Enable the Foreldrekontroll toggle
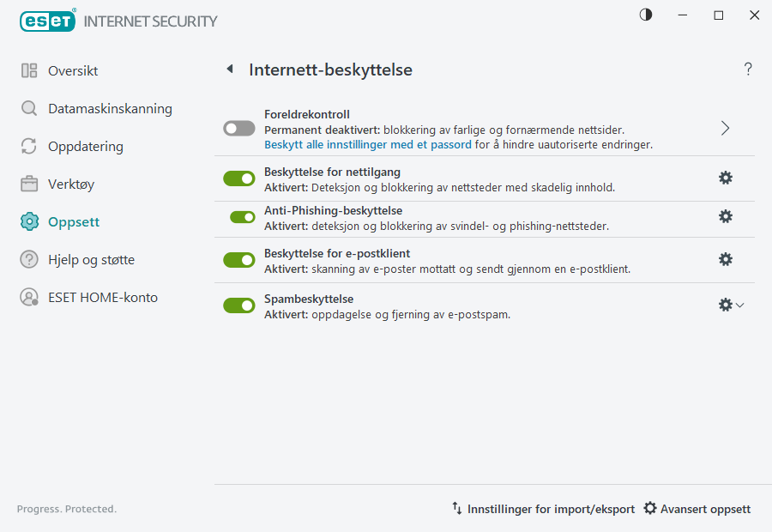This screenshot has width=772, height=532. pyautogui.click(x=238, y=128)
